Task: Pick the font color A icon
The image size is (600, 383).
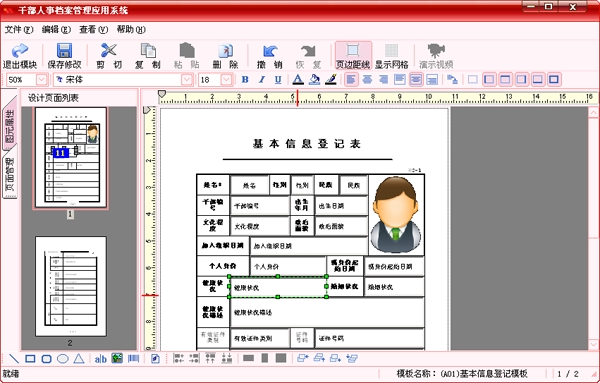Action: coord(298,80)
